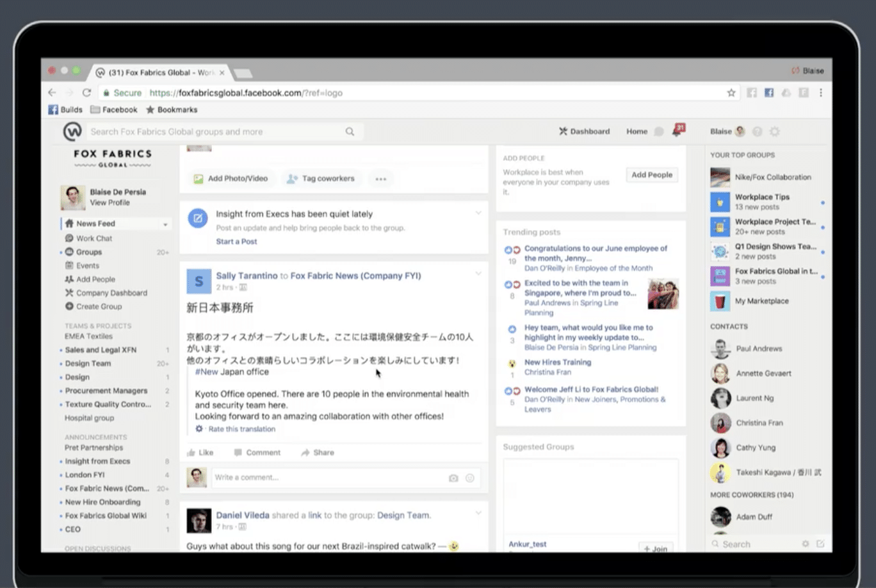
Task: Click View Profile under Blaise De Persia
Action: tap(109, 202)
